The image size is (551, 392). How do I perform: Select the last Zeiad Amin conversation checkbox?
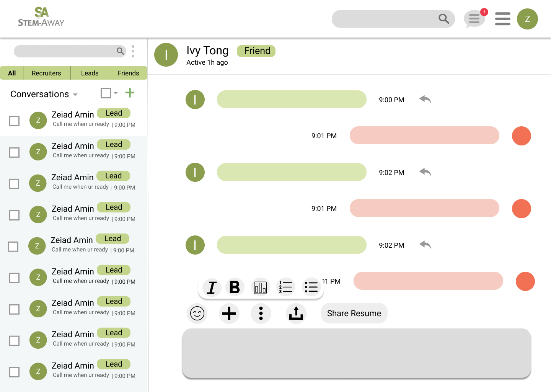[x=15, y=372]
